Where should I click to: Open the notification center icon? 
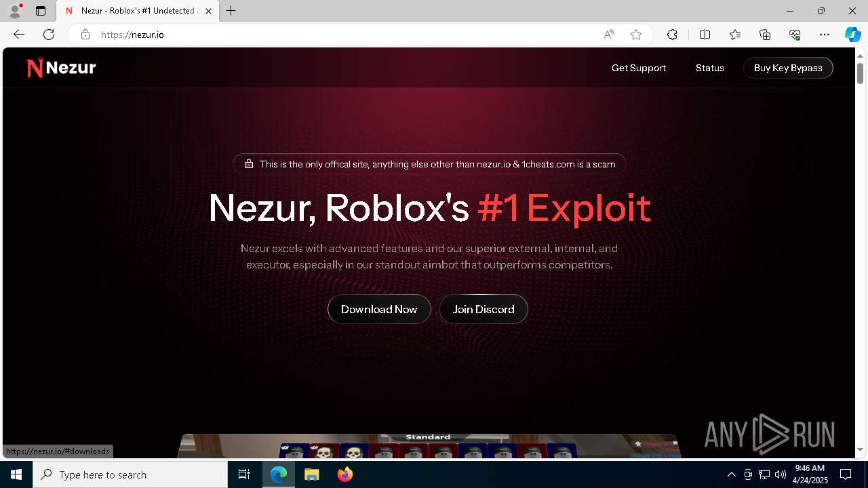click(846, 474)
